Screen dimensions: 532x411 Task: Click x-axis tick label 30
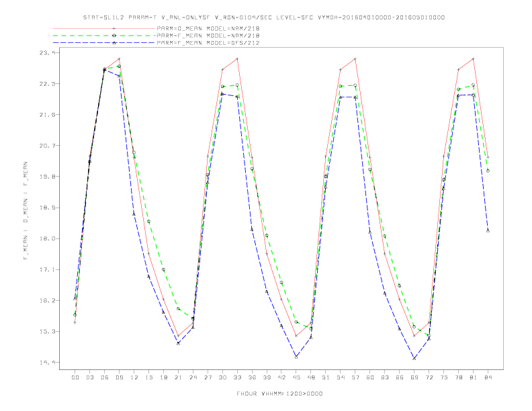tap(222, 377)
